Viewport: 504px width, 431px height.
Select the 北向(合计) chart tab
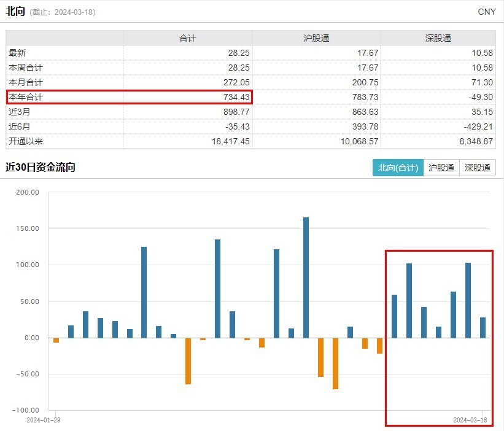coord(398,168)
